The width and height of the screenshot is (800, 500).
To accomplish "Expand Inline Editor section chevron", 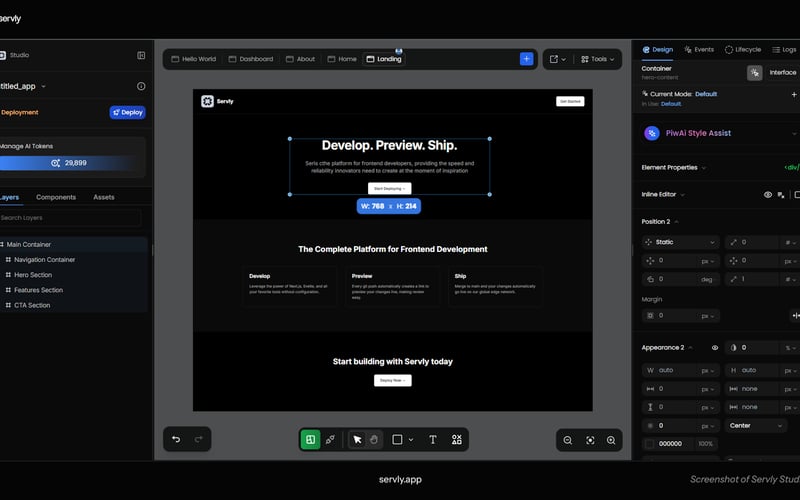I will coord(682,194).
